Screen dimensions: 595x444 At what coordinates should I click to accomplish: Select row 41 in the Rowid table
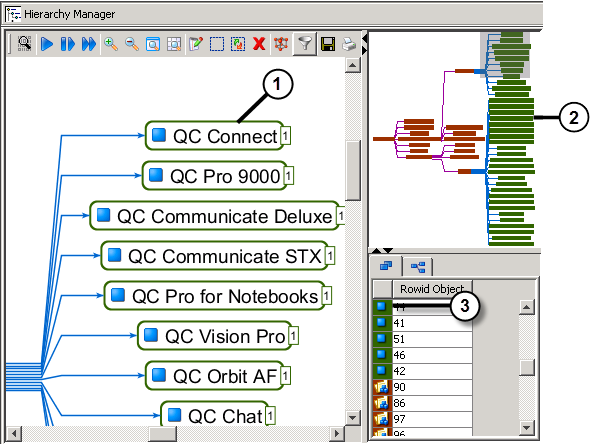coord(422,323)
